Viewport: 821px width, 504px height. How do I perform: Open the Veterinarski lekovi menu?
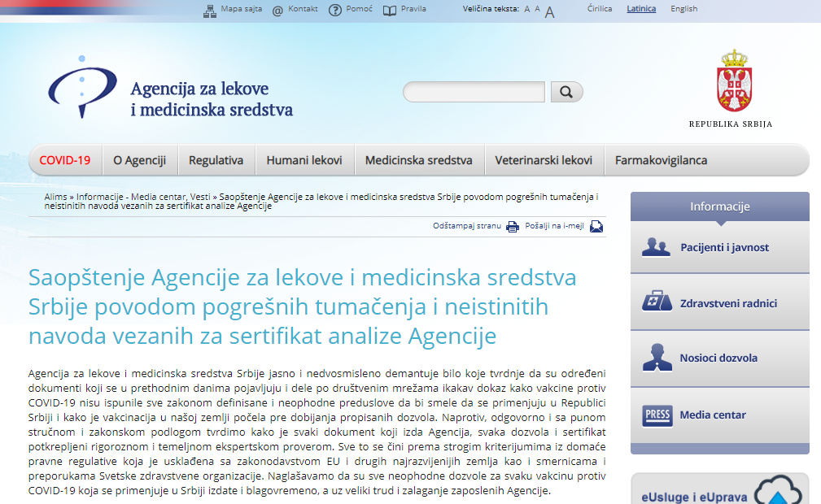[x=544, y=160]
